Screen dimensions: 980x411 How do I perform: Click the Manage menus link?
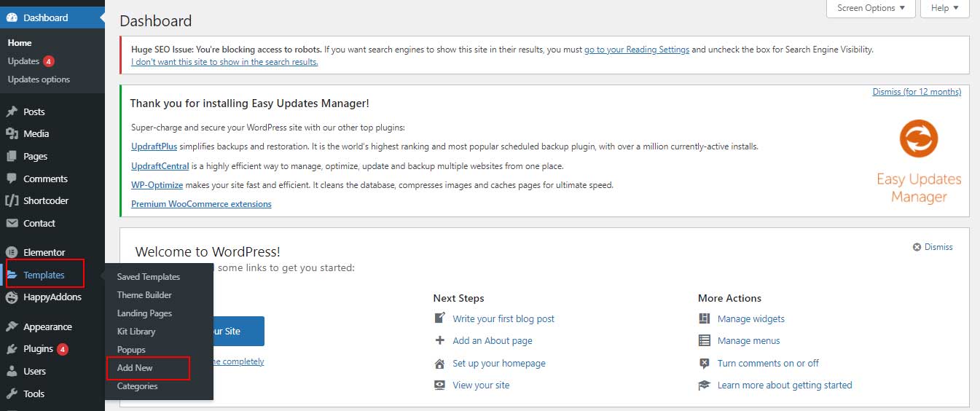(749, 340)
